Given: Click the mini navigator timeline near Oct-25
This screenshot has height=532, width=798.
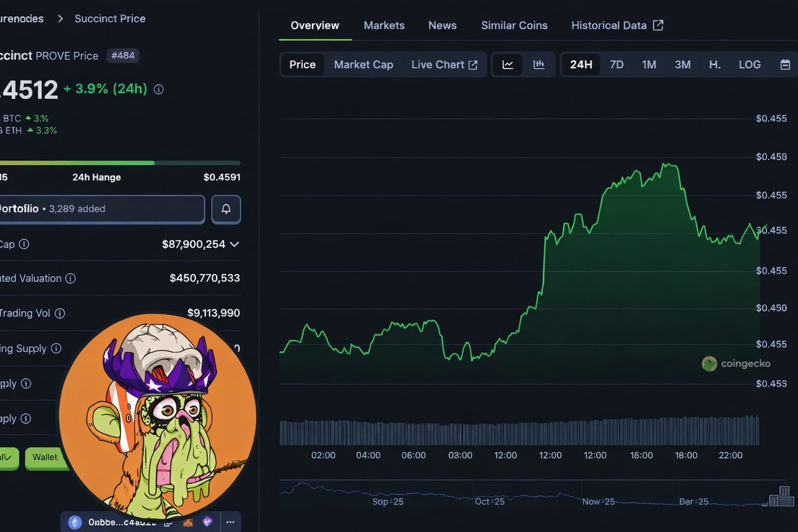Looking at the screenshot, I should (x=489, y=493).
